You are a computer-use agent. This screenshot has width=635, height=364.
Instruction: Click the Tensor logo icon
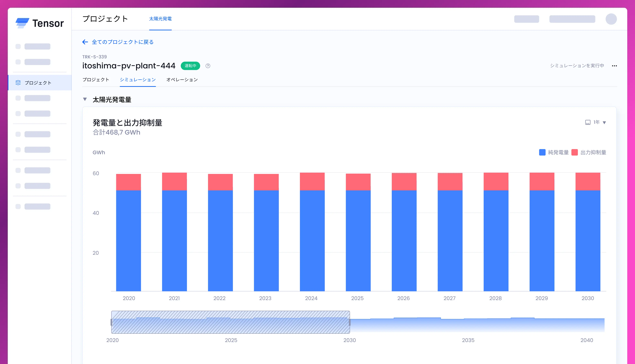[x=22, y=23]
